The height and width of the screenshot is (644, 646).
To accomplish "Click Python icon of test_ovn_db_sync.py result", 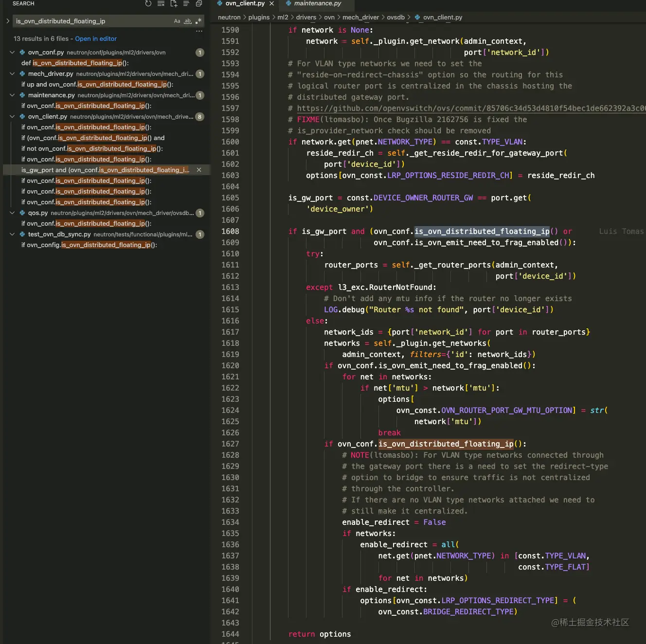I will [x=22, y=234].
